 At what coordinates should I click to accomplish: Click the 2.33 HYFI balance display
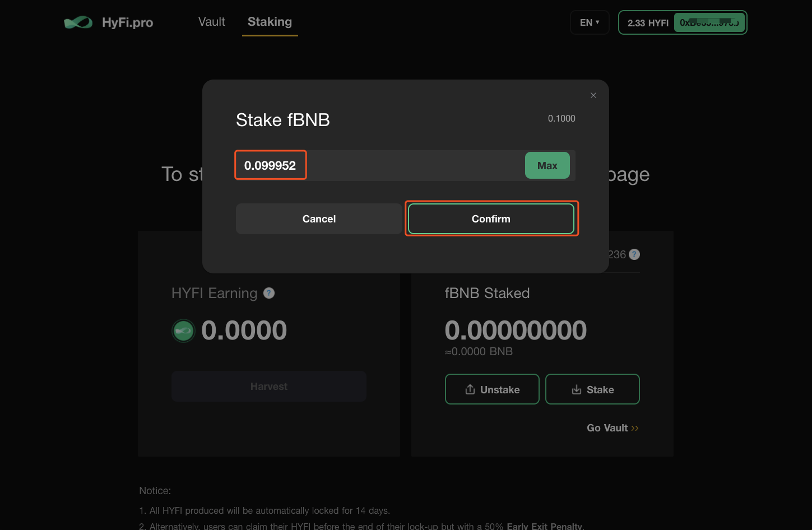(x=648, y=23)
